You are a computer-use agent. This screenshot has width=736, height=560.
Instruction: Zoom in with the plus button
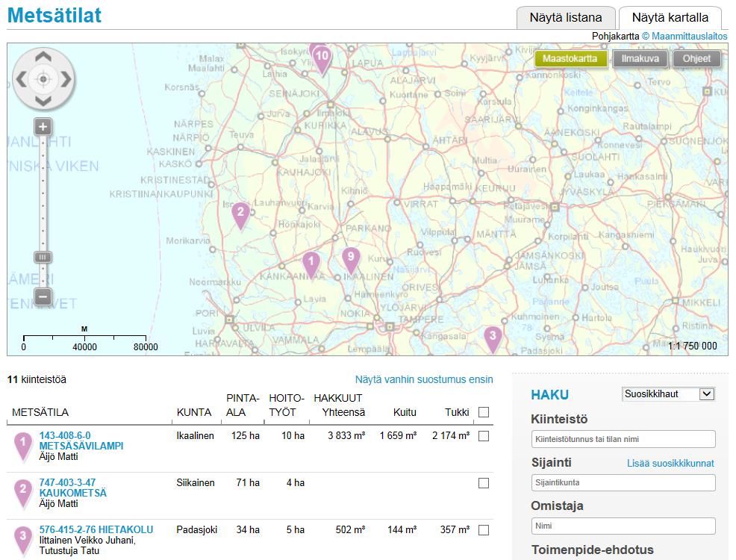click(43, 126)
